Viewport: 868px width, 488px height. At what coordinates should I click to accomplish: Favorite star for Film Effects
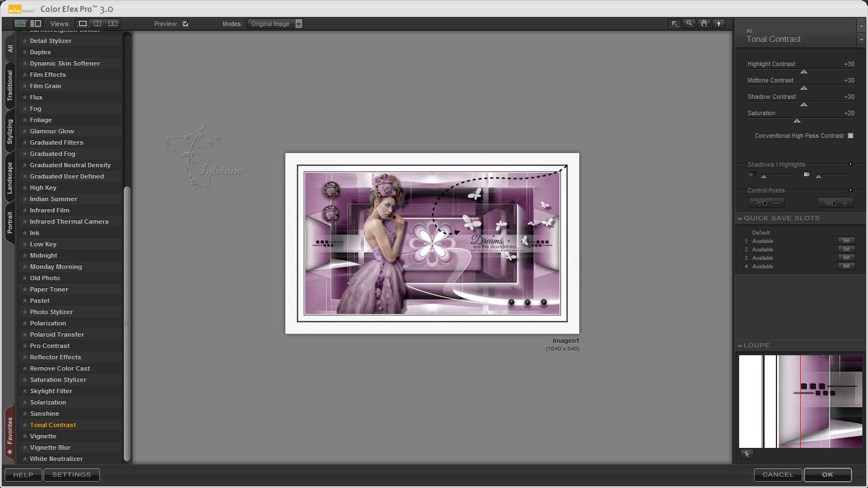(25, 75)
